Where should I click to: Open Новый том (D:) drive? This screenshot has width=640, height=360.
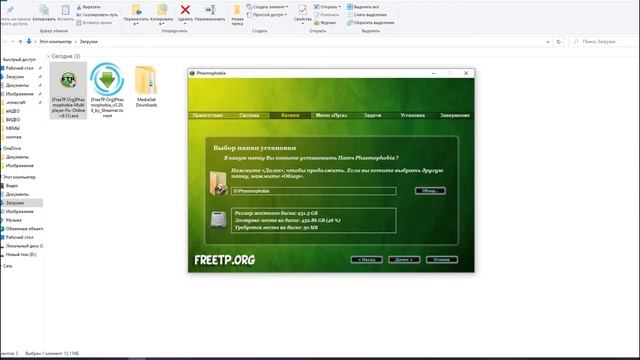point(21,254)
